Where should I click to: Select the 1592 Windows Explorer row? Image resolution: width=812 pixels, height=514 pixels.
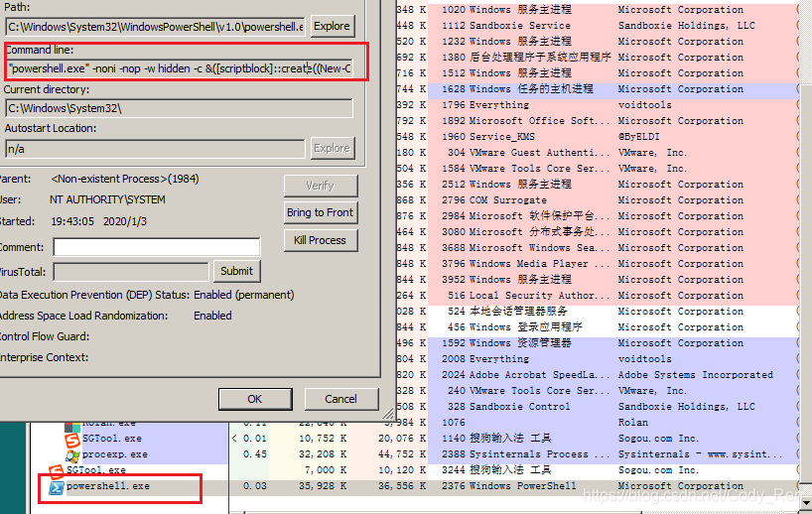[598, 343]
